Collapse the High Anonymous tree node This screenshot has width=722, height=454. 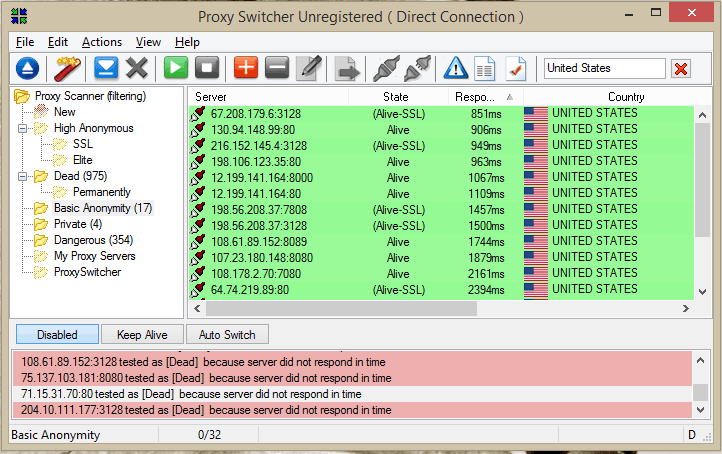[22, 128]
